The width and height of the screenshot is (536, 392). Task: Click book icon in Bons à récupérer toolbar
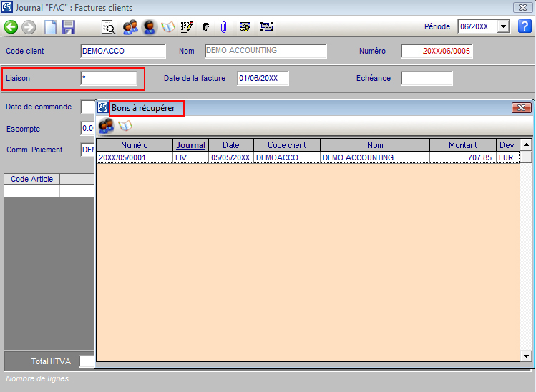point(125,126)
